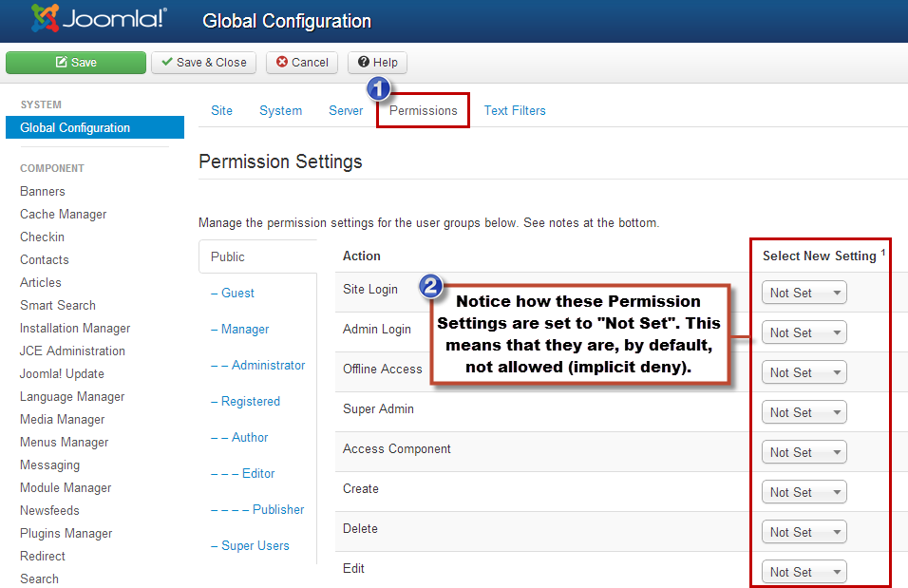
Task: Open Articles in sidebar
Action: 41,283
